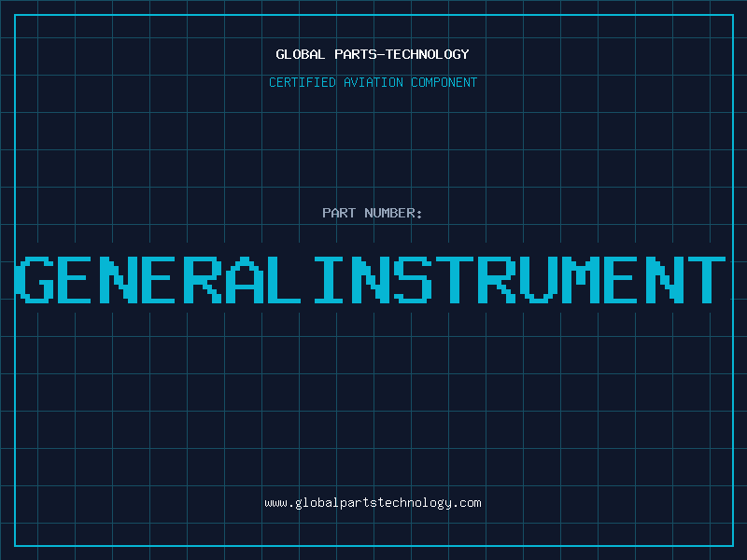
Task: Click the GENERALINSTRUMENT part number text
Action: coord(370,279)
